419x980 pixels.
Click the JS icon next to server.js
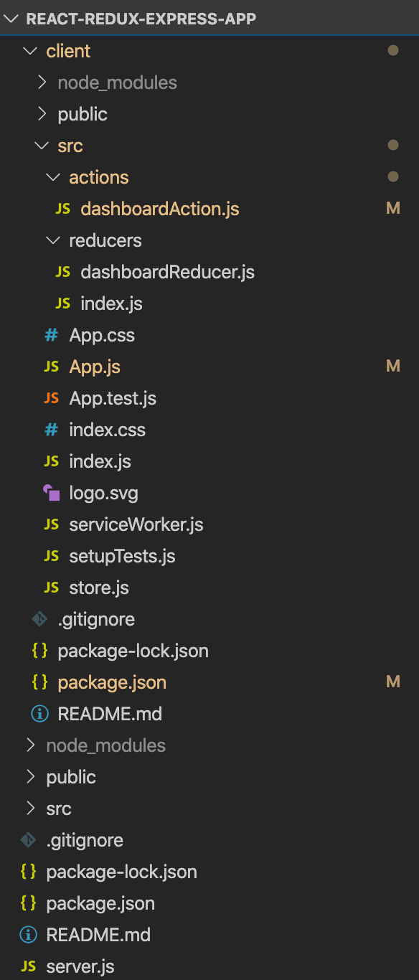[29, 966]
